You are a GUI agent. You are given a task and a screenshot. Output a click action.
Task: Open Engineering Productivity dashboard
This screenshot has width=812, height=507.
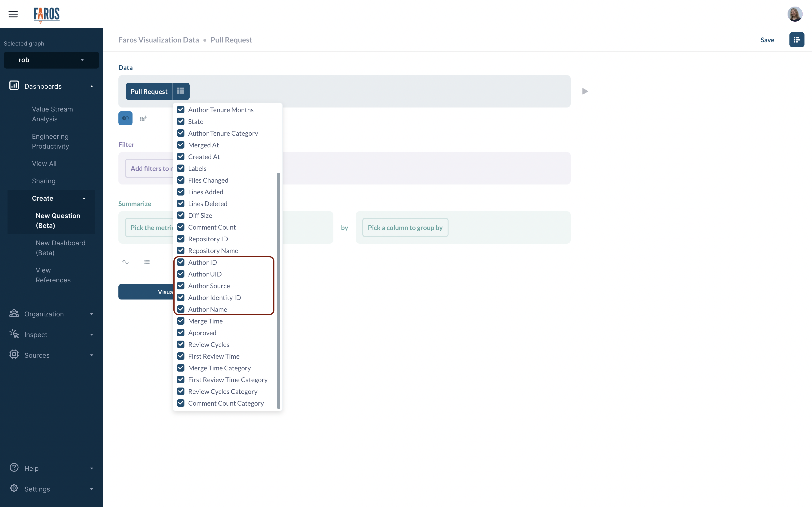tap(50, 141)
